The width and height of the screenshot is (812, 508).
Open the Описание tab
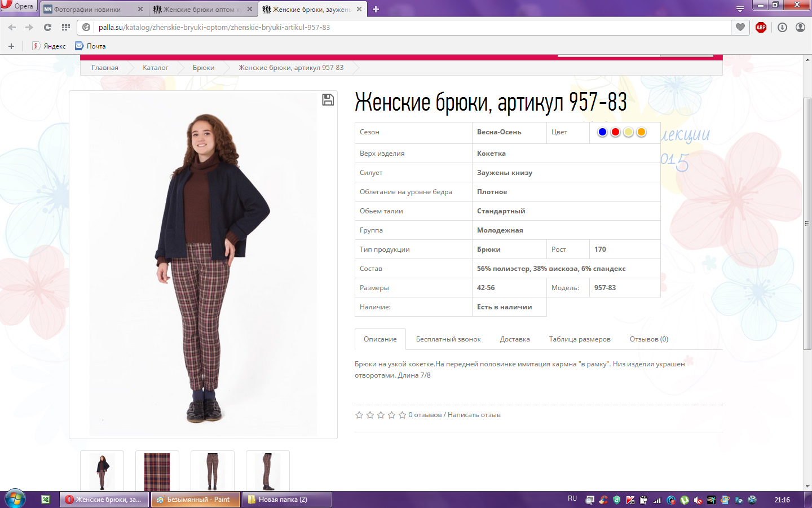pos(380,339)
